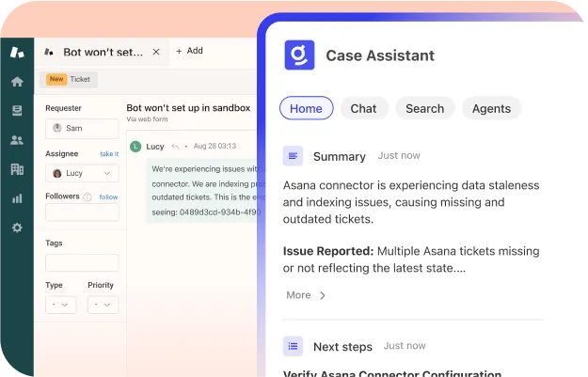Open the Home icon in the sidebar
588x377 pixels.
coord(17,81)
